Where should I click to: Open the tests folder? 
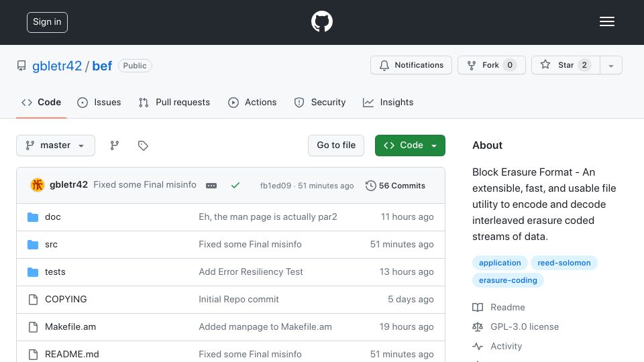pyautogui.click(x=55, y=271)
